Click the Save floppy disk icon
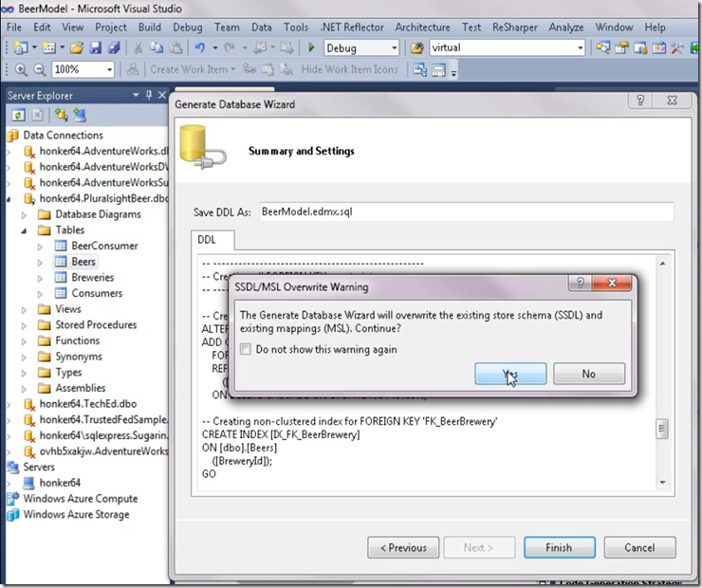 click(x=96, y=47)
